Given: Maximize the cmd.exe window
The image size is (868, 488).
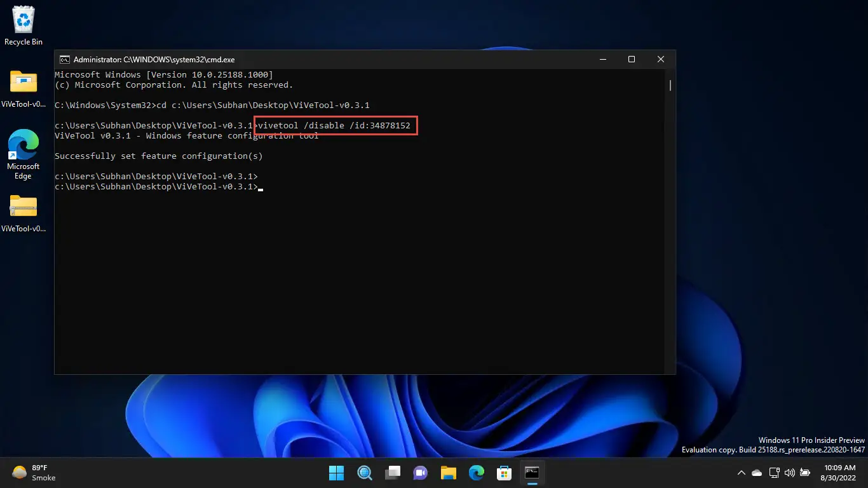Looking at the screenshot, I should coord(632,59).
